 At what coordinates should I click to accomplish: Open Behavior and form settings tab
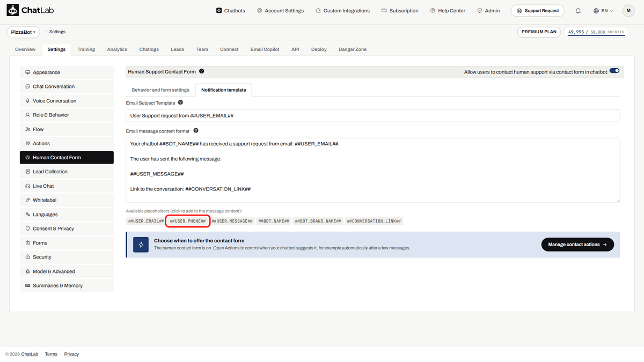pos(160,90)
